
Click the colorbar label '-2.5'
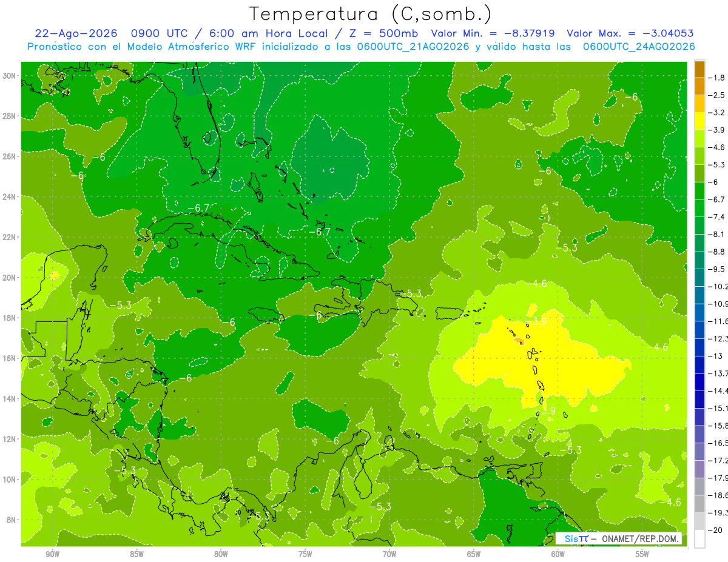[x=717, y=95]
